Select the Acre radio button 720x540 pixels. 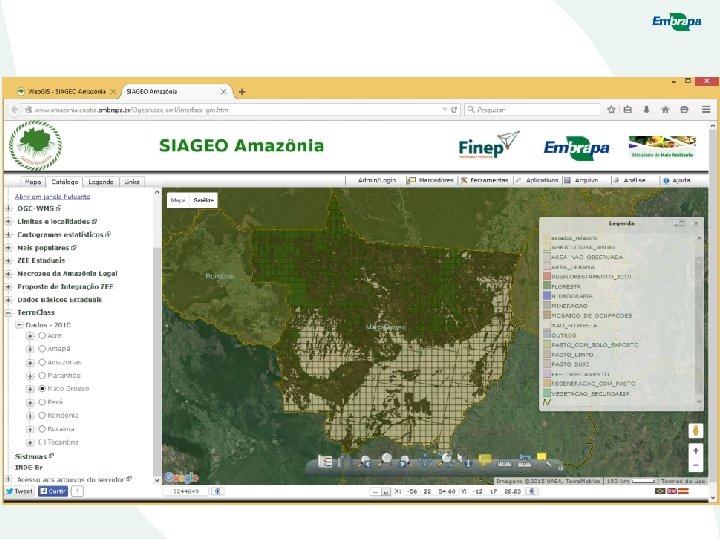42,336
